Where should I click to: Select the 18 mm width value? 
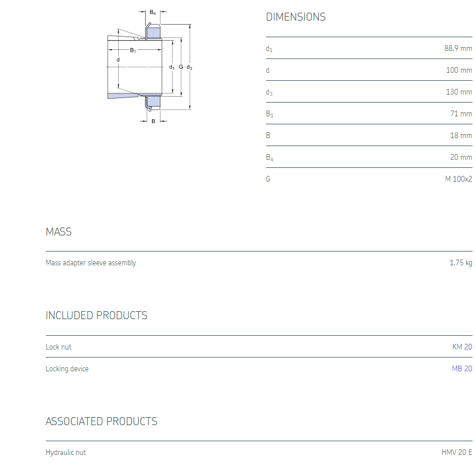[x=461, y=135]
